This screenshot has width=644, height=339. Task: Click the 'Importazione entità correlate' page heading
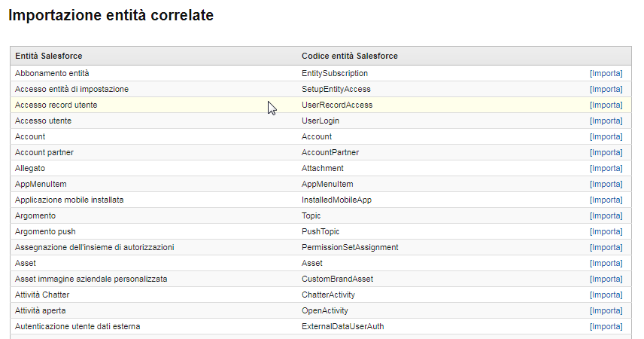coord(111,15)
